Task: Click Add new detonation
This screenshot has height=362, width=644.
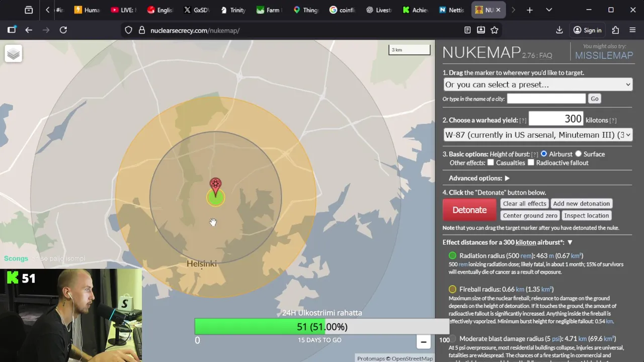Action: pos(581,204)
